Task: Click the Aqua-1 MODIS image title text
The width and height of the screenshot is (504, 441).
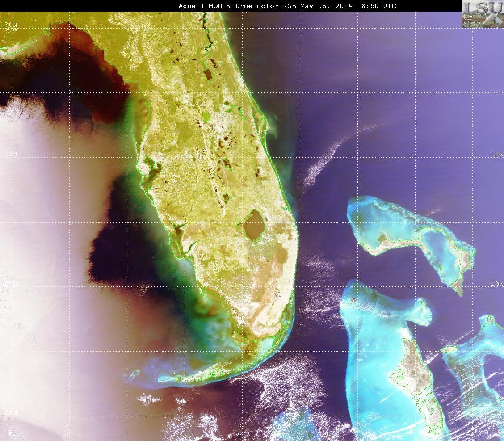Action: coord(287,6)
